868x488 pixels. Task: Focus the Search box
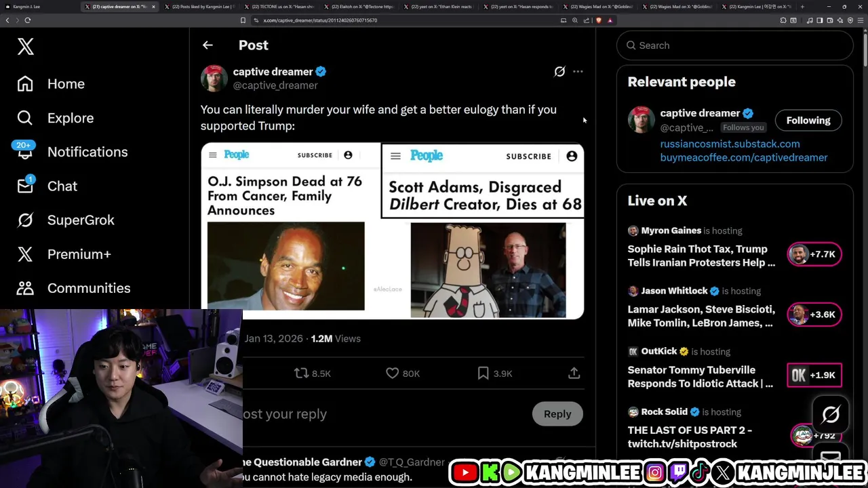pos(734,45)
